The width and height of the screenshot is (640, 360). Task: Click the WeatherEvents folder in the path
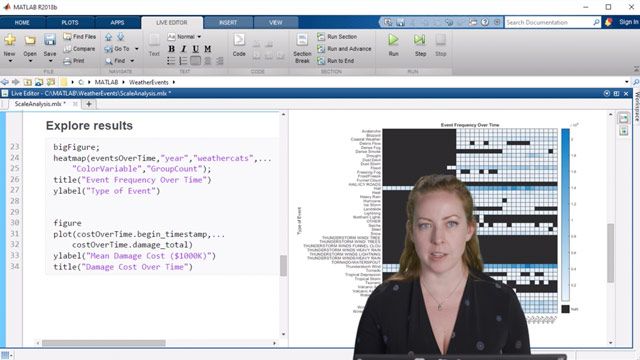tap(149, 82)
